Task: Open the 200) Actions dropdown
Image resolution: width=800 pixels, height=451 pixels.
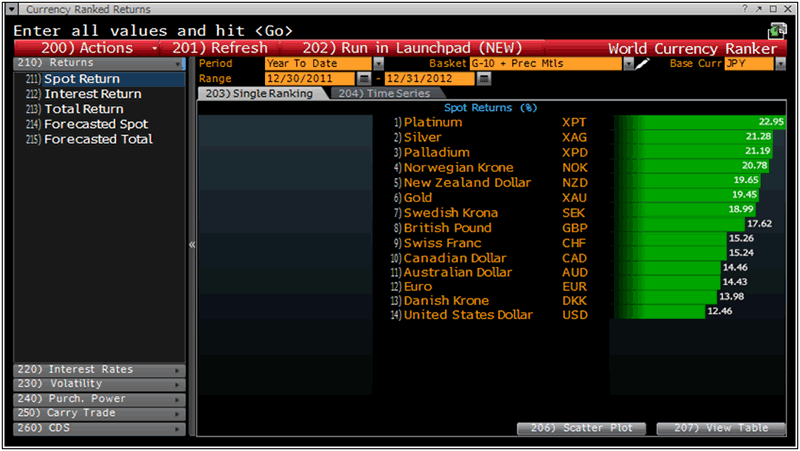Action: [x=87, y=48]
